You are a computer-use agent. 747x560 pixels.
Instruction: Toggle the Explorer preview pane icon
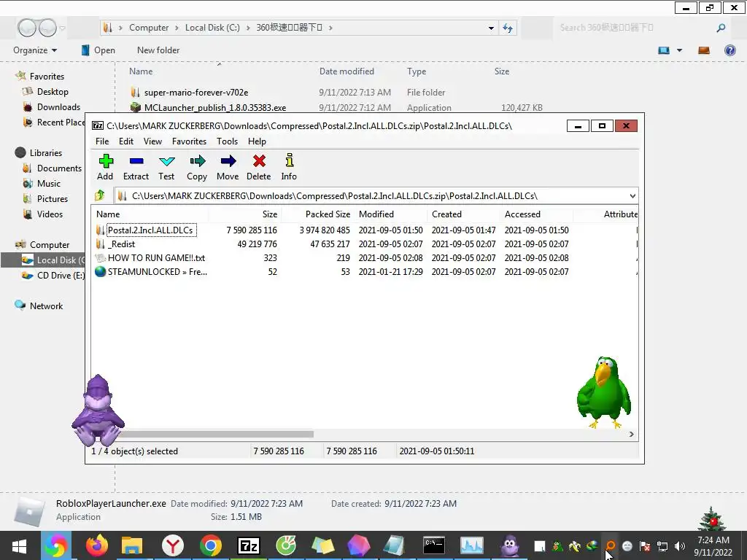[704, 50]
